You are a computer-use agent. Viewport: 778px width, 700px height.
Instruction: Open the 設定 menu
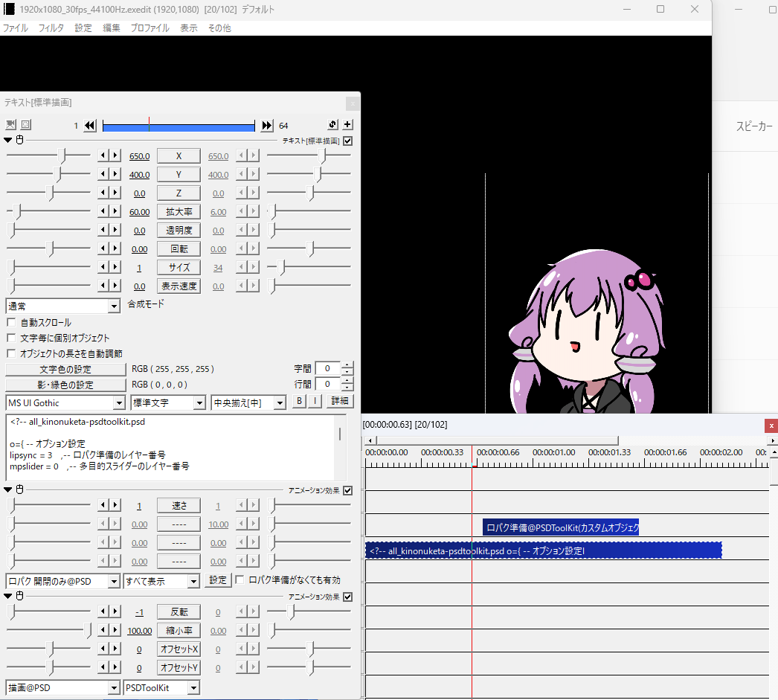[x=83, y=28]
